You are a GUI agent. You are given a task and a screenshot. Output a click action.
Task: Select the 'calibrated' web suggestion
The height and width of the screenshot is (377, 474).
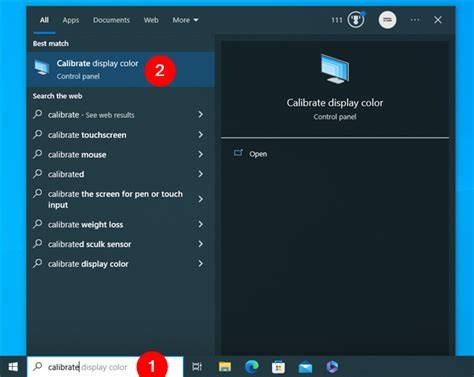(121, 174)
